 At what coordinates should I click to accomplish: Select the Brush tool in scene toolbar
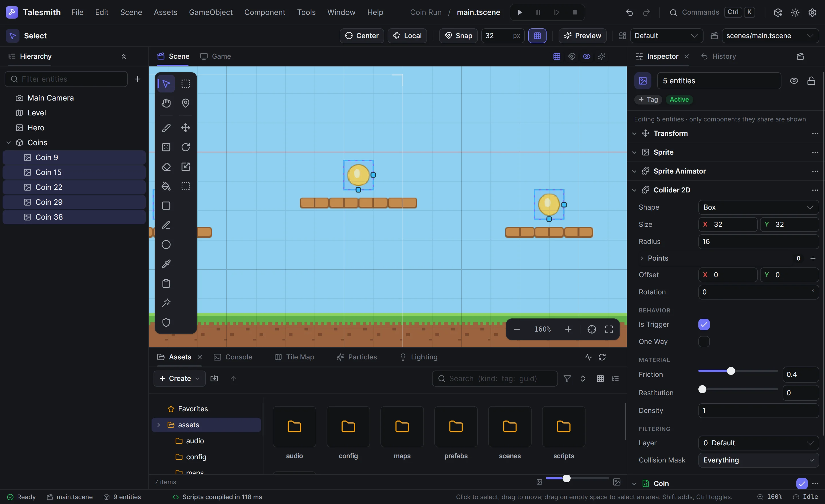[166, 128]
